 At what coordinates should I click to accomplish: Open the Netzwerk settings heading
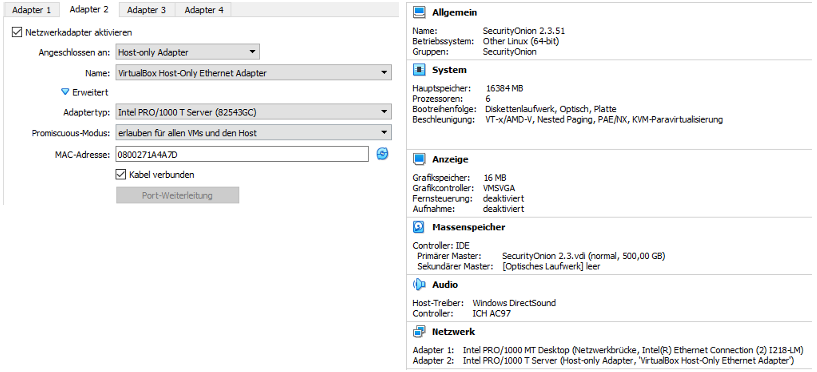453,331
